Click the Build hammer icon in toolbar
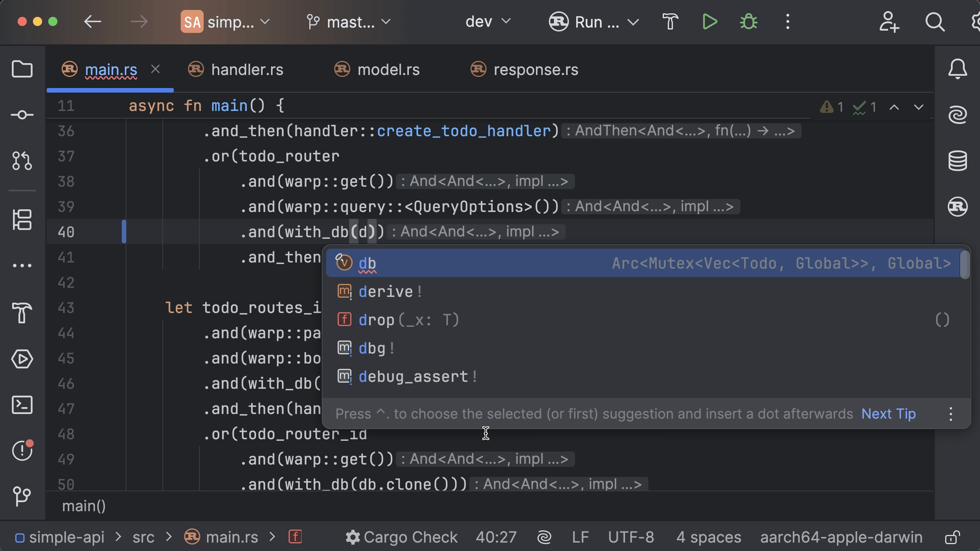 [x=670, y=22]
